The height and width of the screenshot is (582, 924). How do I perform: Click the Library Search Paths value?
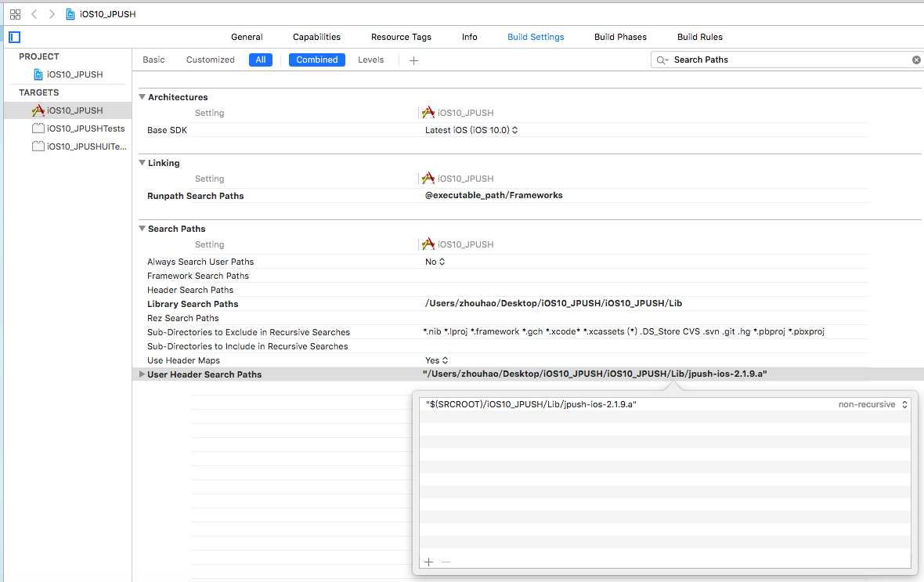tap(554, 303)
